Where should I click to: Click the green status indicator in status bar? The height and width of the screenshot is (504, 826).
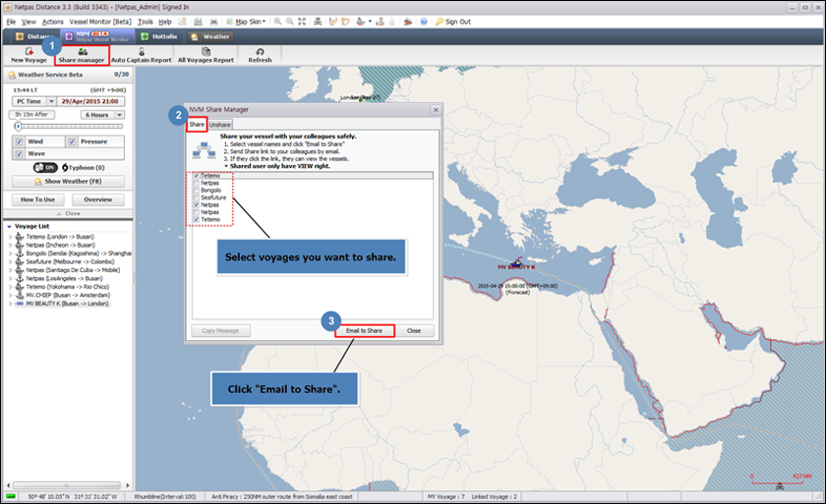click(x=11, y=496)
